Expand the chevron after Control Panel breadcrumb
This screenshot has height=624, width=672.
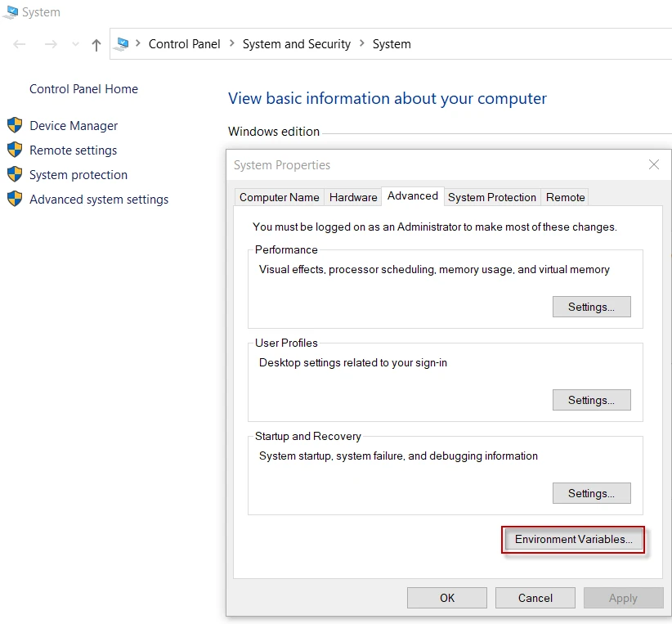[x=231, y=44]
